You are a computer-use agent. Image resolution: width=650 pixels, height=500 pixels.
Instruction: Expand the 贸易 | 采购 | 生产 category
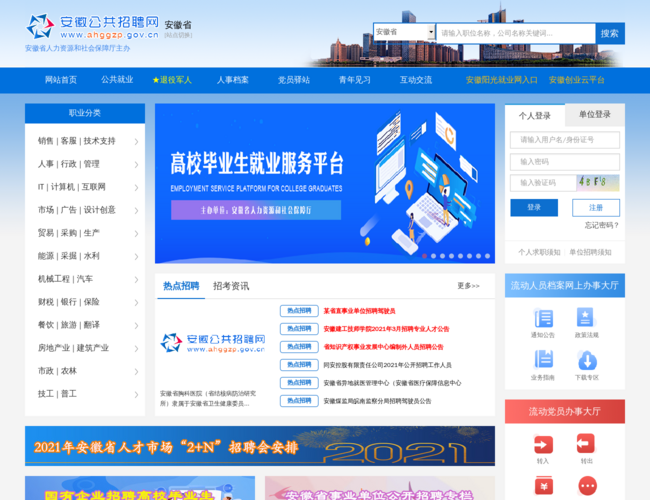tap(85, 233)
